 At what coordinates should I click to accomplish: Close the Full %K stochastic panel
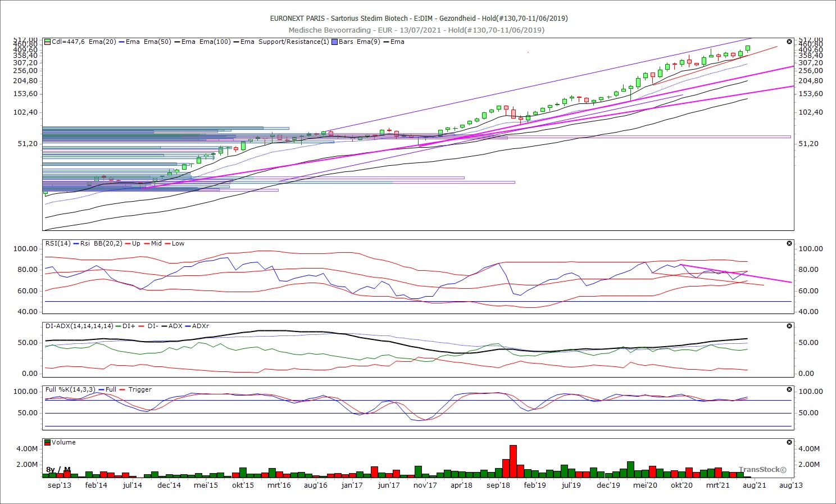tap(789, 389)
